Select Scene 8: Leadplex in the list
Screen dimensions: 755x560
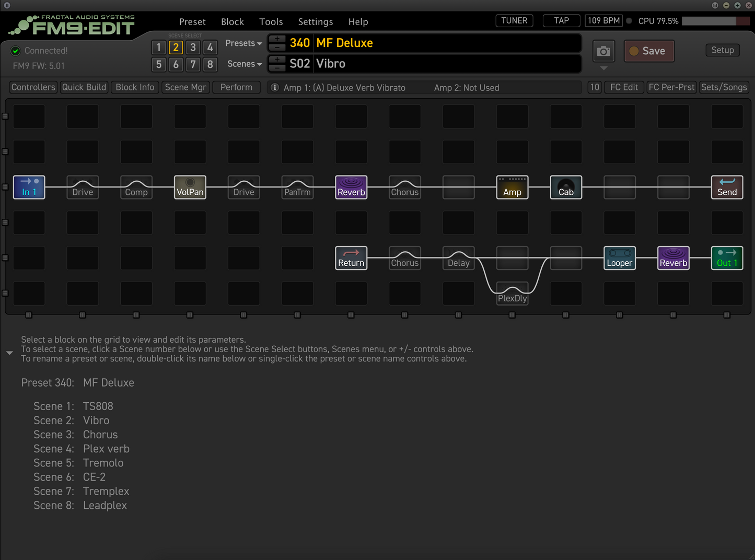tap(80, 505)
